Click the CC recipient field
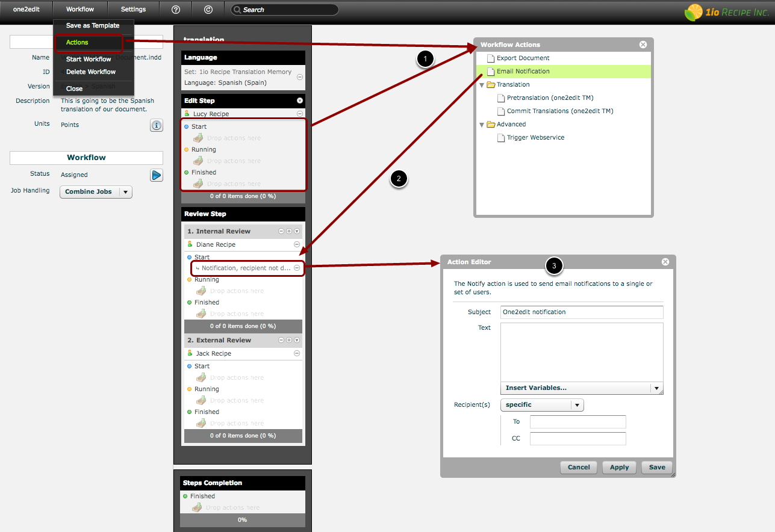 tap(578, 439)
